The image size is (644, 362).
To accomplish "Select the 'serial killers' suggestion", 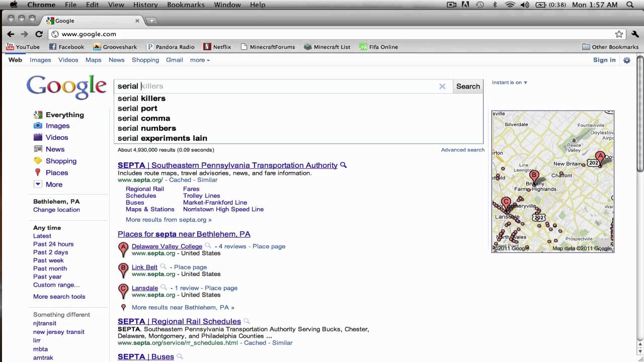I will click(x=298, y=98).
